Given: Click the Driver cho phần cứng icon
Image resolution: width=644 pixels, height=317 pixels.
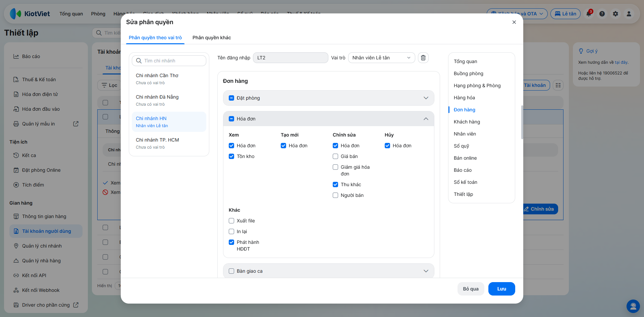Looking at the screenshot, I should pos(16,305).
